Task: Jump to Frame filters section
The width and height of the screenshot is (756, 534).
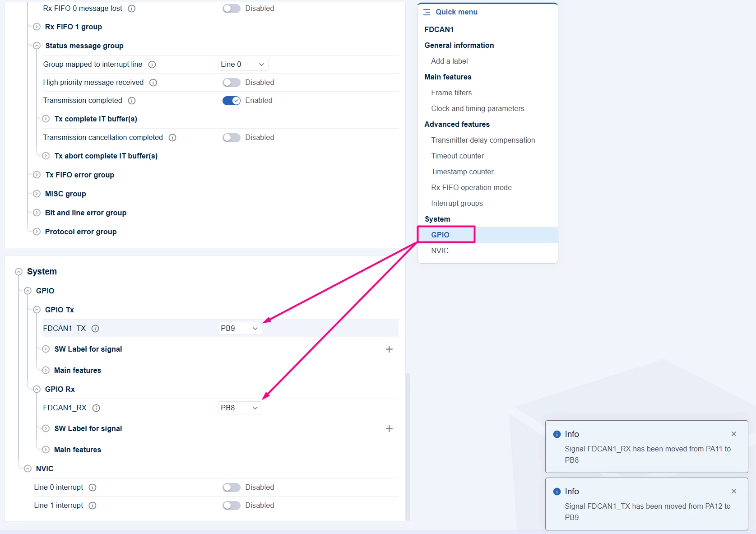Action: point(451,93)
